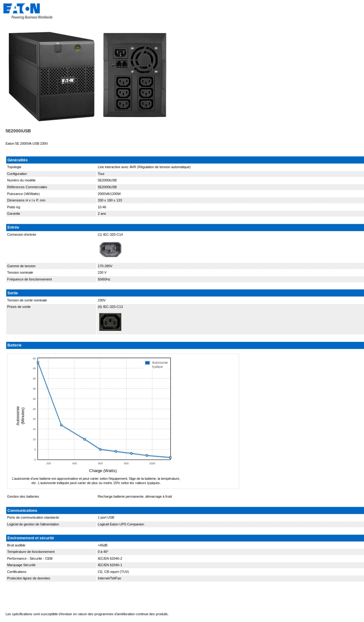364x622 pixels.
Task: Click the Sortie section header
Action: tap(185, 293)
